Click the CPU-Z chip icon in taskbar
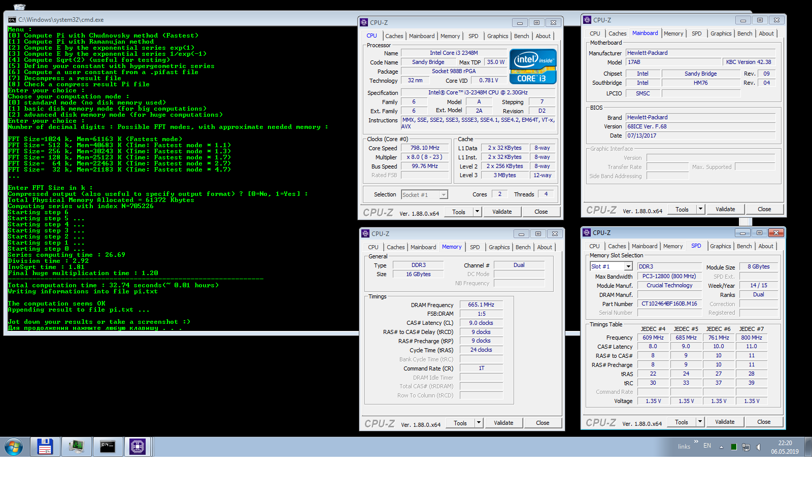Screen dimensions: 812x504 [138, 447]
